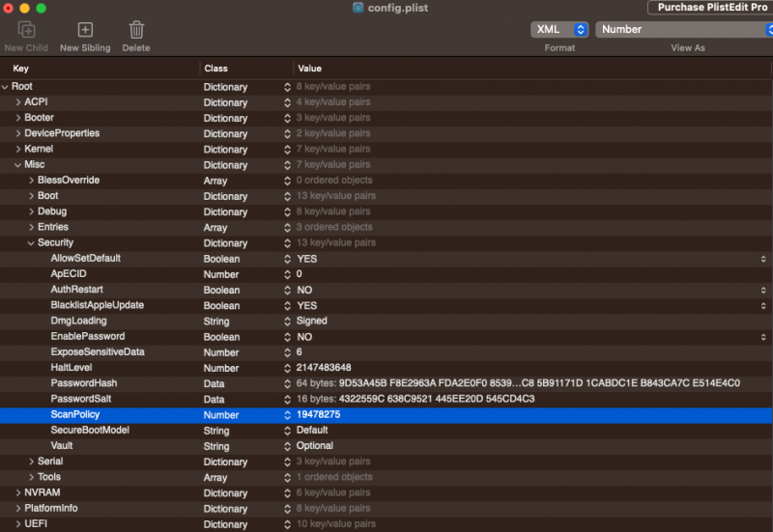Change class stepper for HaltLevel
Image resolution: width=773 pixels, height=532 pixels.
(x=287, y=368)
